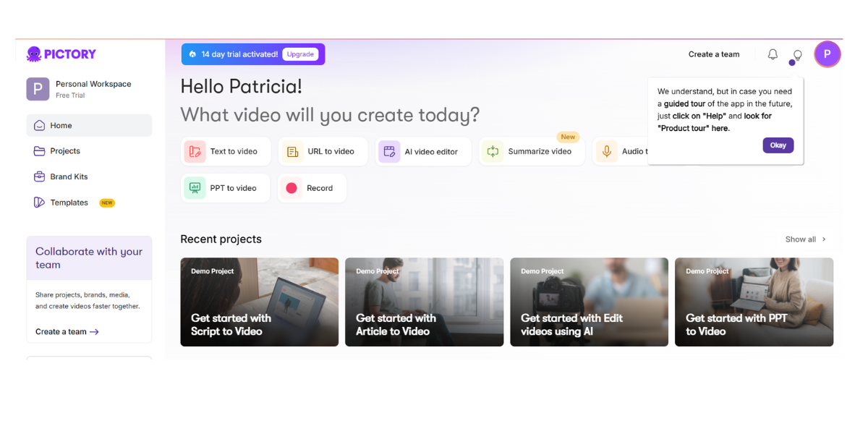Click the Upgrade button
Screen dimensions: 868x434
tap(300, 54)
